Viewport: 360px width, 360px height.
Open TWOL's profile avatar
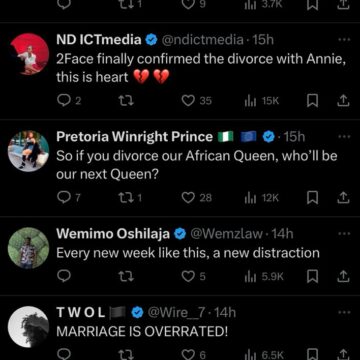[29, 327]
